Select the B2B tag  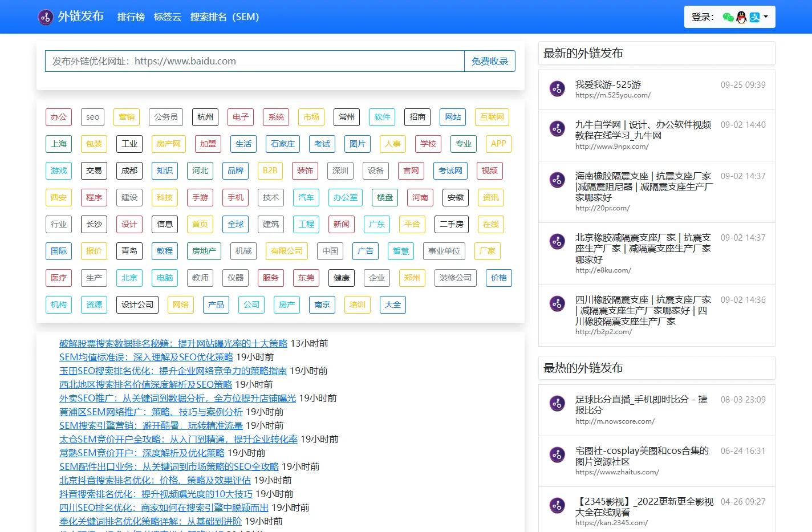(270, 170)
